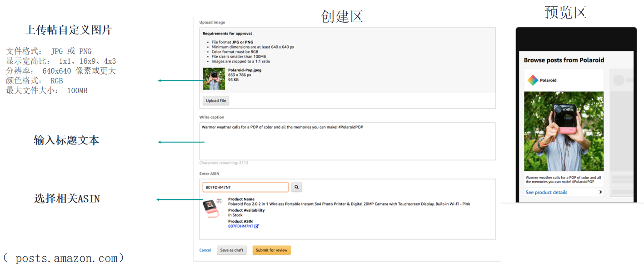The height and width of the screenshot is (269, 644).
Task: Click See product details in the preview
Action: 547,192
